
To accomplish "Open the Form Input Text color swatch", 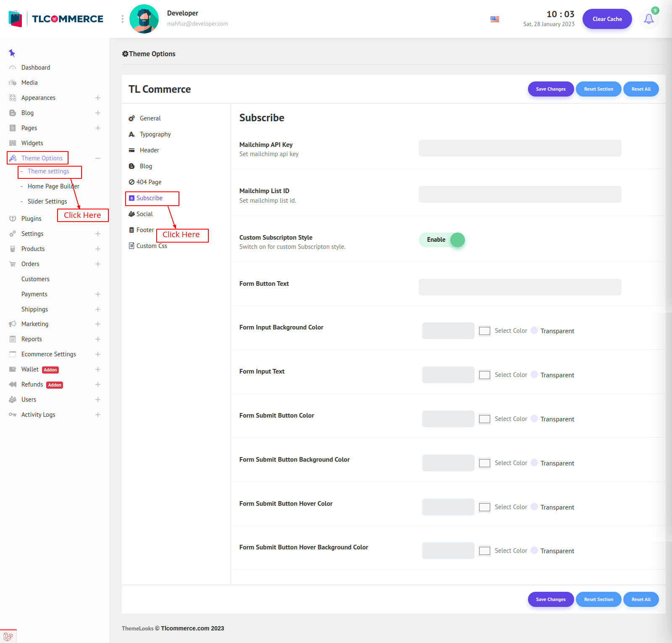I will click(x=485, y=375).
